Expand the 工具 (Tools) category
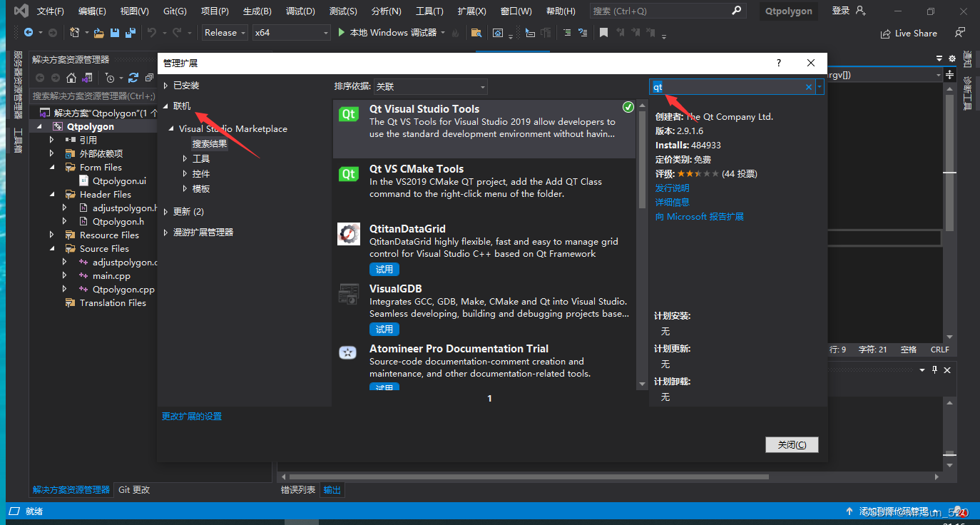The height and width of the screenshot is (525, 980). point(185,159)
